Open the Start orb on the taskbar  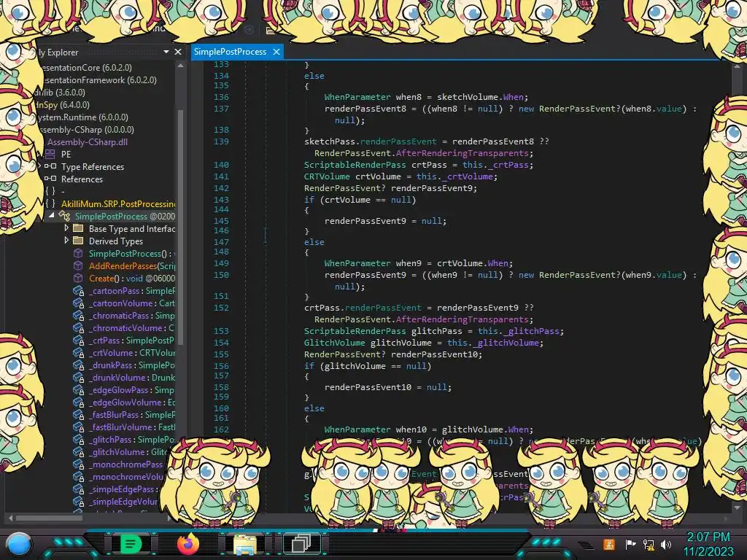[x=18, y=544]
